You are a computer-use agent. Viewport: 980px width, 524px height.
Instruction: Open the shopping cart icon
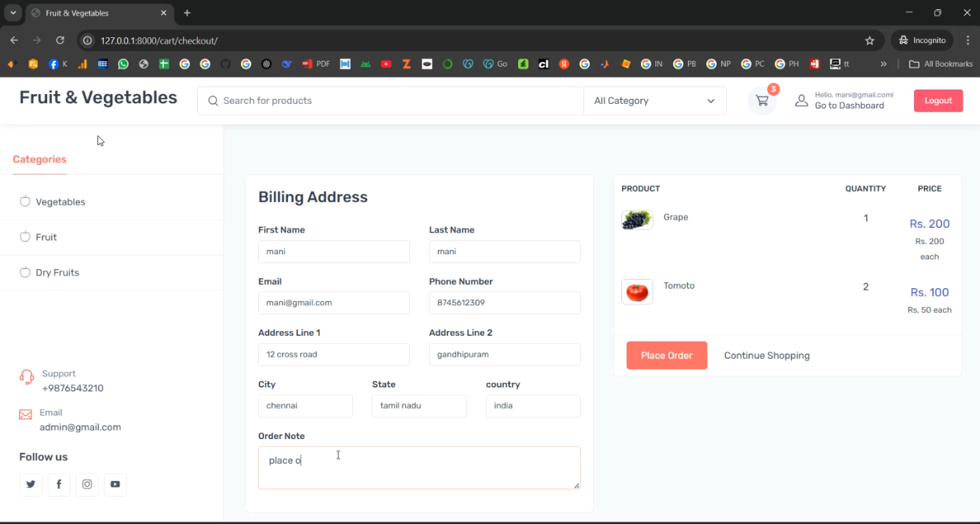click(762, 101)
